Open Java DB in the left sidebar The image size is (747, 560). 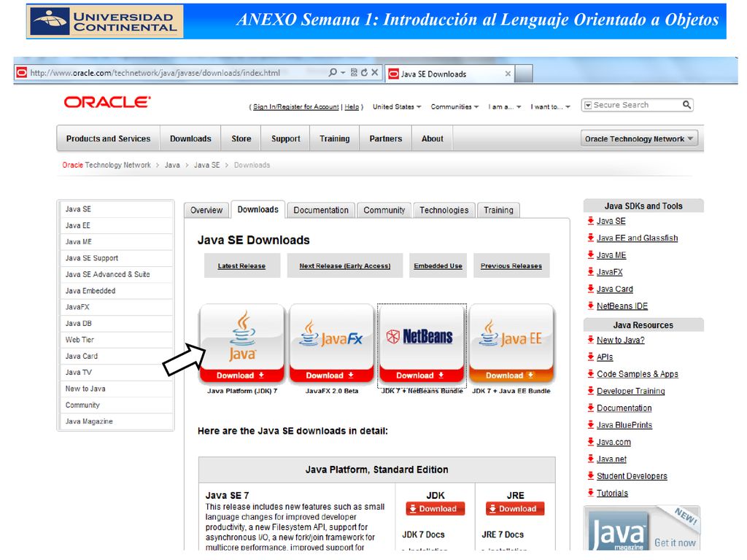[x=116, y=323]
